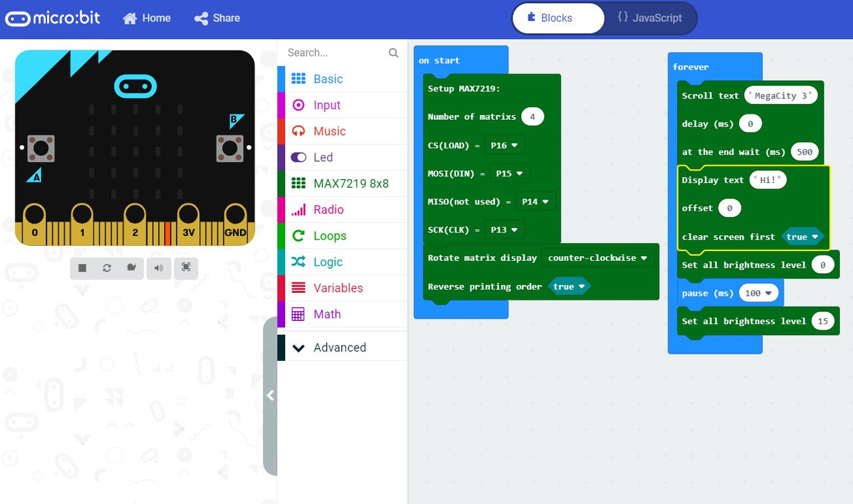Open the Math blocks category
Image resolution: width=853 pixels, height=504 pixels.
(342, 314)
